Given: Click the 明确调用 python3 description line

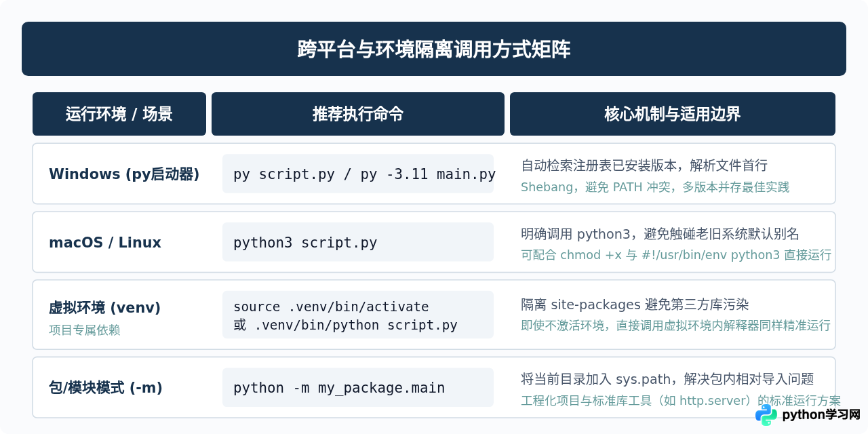Looking at the screenshot, I should (x=660, y=234).
